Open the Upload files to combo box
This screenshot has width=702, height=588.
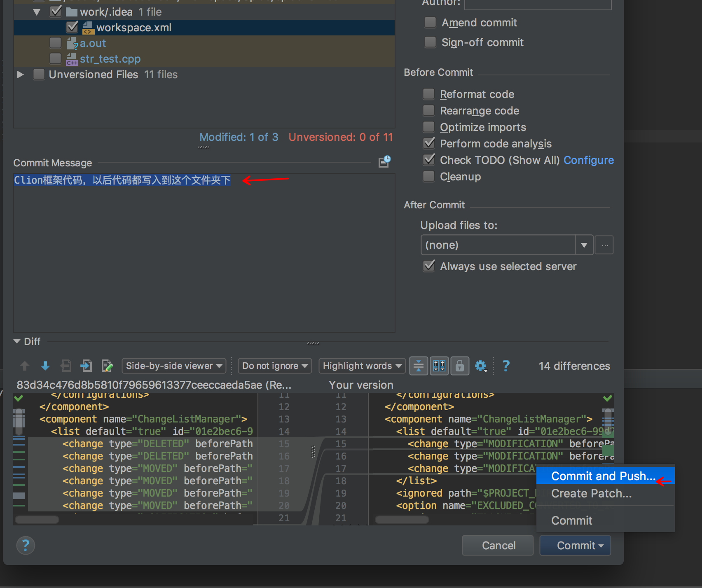(507, 245)
